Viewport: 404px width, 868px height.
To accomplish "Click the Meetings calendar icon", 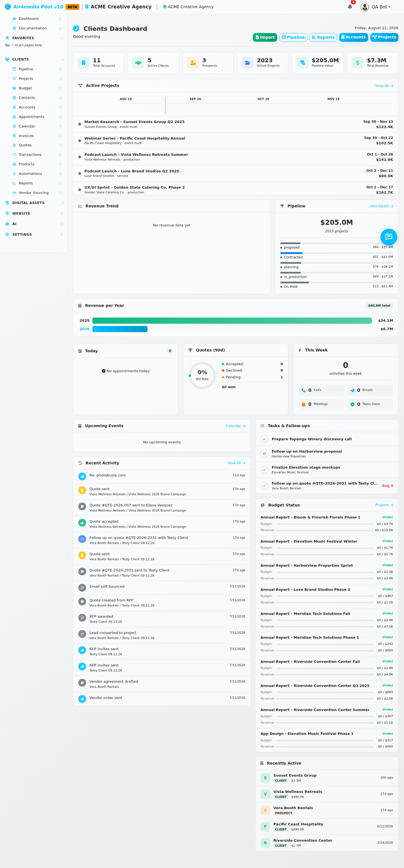I will pyautogui.click(x=304, y=404).
